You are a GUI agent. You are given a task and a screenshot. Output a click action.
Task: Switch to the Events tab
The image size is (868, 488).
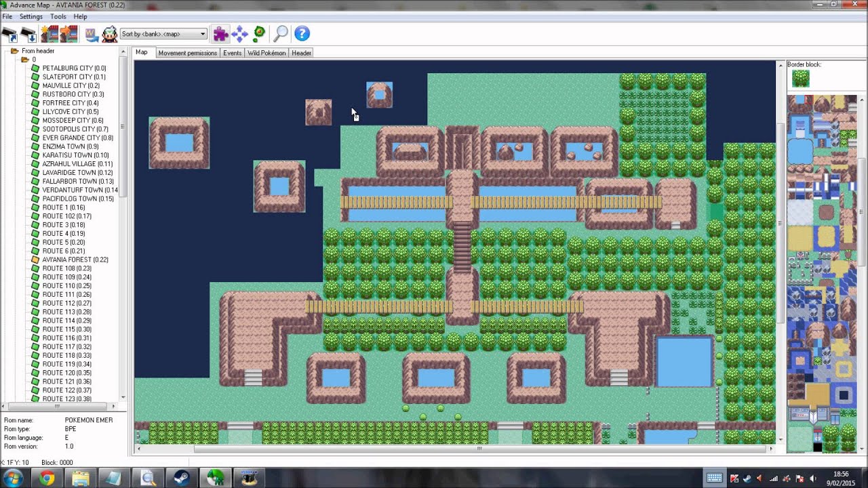(x=233, y=53)
